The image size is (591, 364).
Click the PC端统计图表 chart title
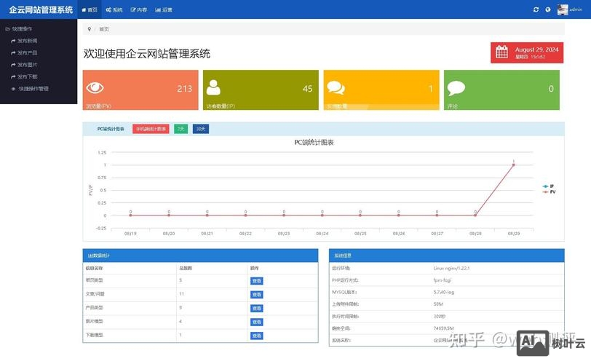[x=314, y=143]
